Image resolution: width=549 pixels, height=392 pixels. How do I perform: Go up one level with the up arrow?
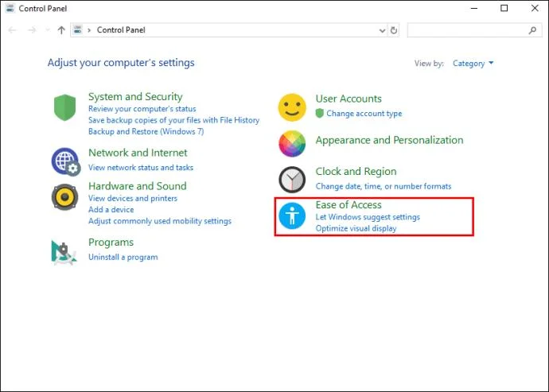click(61, 30)
